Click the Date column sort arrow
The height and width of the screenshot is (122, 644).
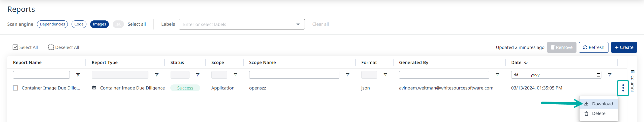pyautogui.click(x=526, y=63)
